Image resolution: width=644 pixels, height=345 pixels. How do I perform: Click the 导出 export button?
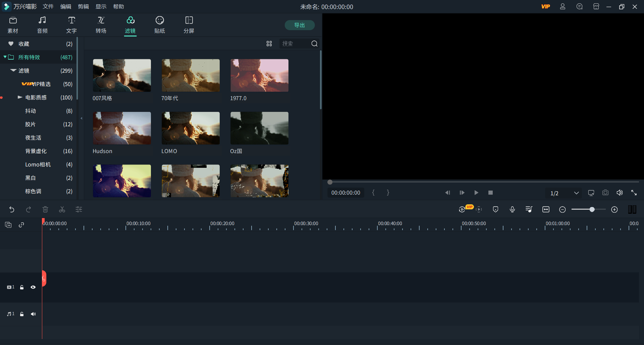300,25
